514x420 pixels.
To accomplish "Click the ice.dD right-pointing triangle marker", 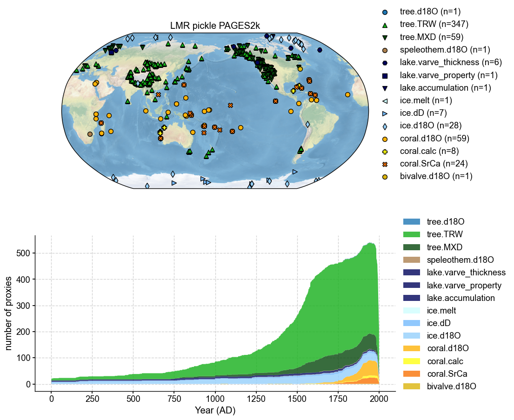I will click(x=384, y=113).
